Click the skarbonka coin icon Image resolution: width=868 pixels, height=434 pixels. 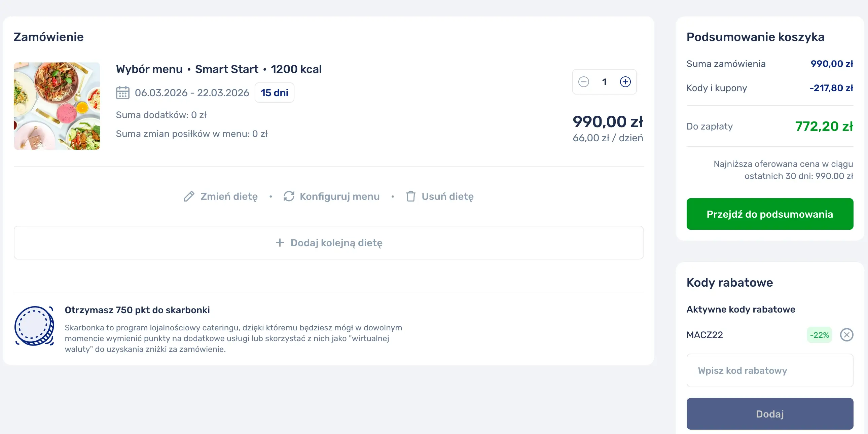[x=34, y=326]
